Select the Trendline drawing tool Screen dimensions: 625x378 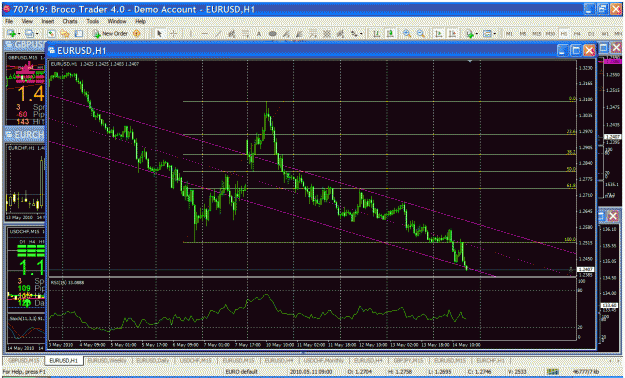pyautogui.click(x=218, y=34)
